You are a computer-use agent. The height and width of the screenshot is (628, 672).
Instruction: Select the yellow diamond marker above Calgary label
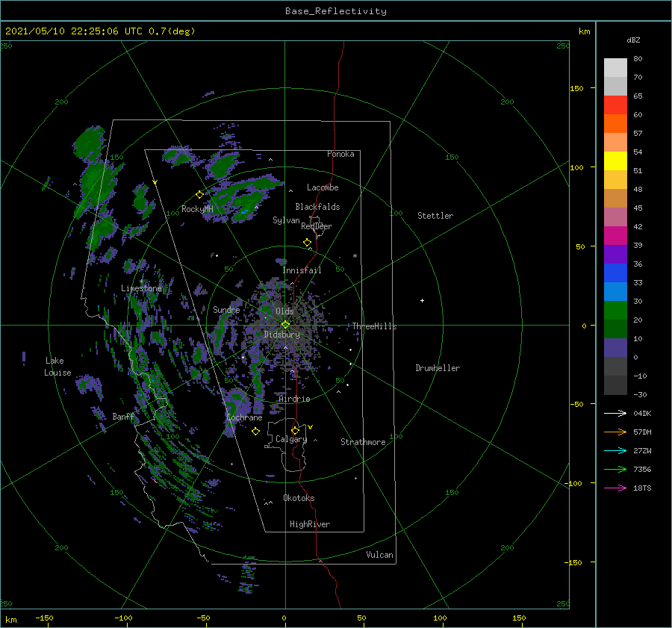tap(295, 430)
